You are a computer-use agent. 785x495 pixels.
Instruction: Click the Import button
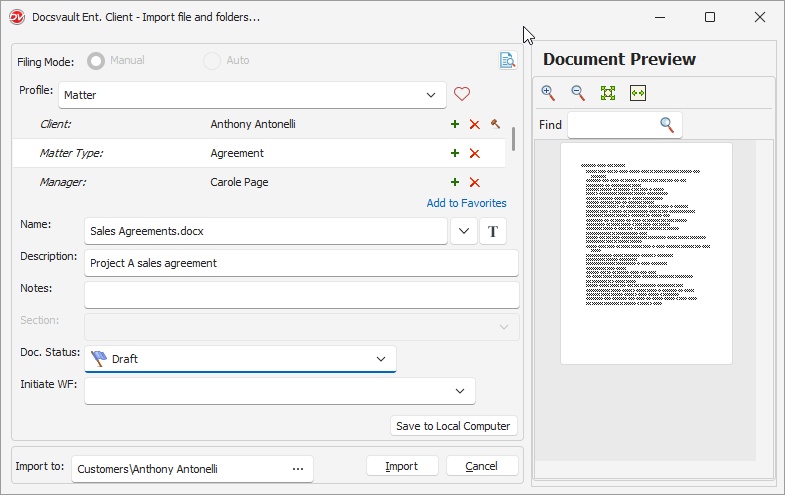pyautogui.click(x=402, y=466)
